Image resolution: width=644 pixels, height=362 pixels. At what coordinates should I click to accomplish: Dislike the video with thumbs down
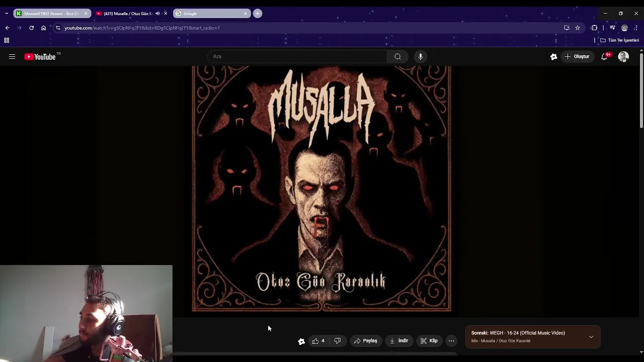click(x=338, y=341)
